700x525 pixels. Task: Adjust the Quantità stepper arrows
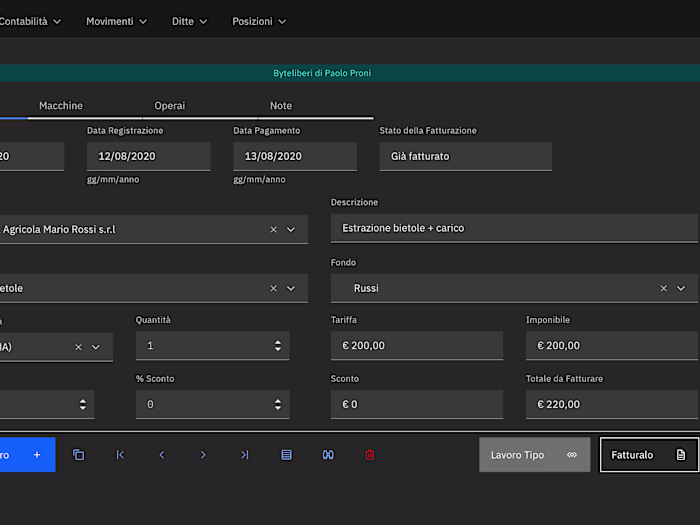[277, 346]
